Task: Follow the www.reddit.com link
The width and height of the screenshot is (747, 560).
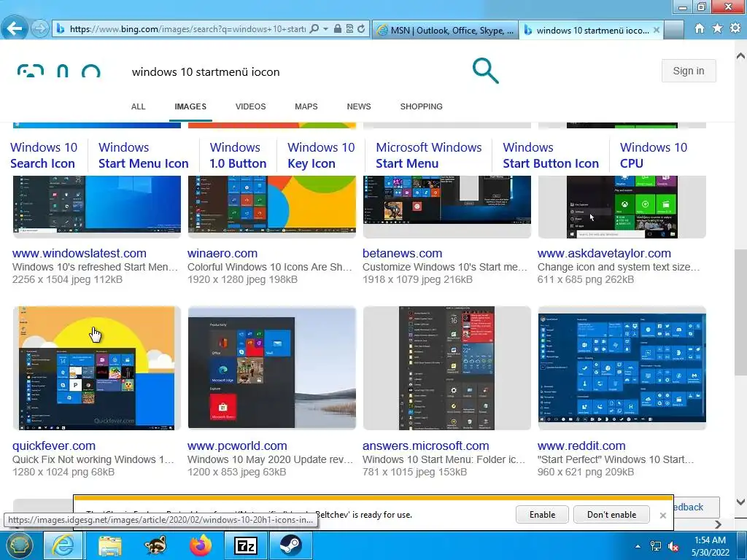Action: [x=581, y=446]
